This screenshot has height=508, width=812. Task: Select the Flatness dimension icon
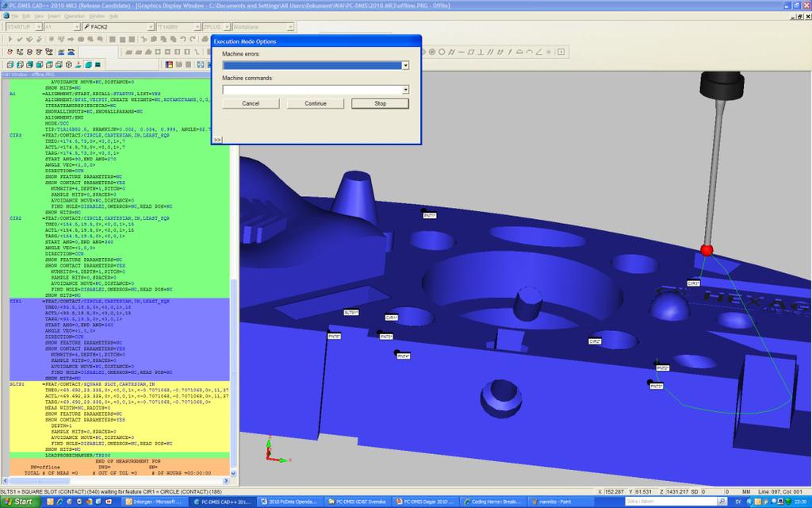471,52
